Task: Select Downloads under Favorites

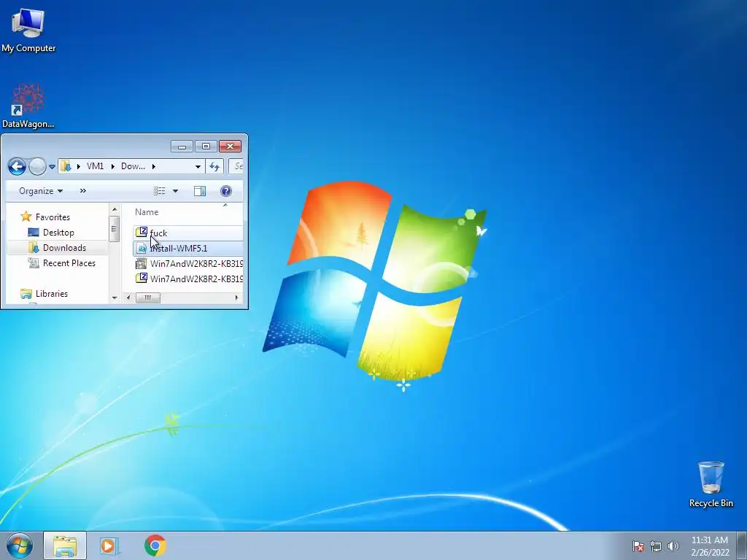Action: [57, 248]
